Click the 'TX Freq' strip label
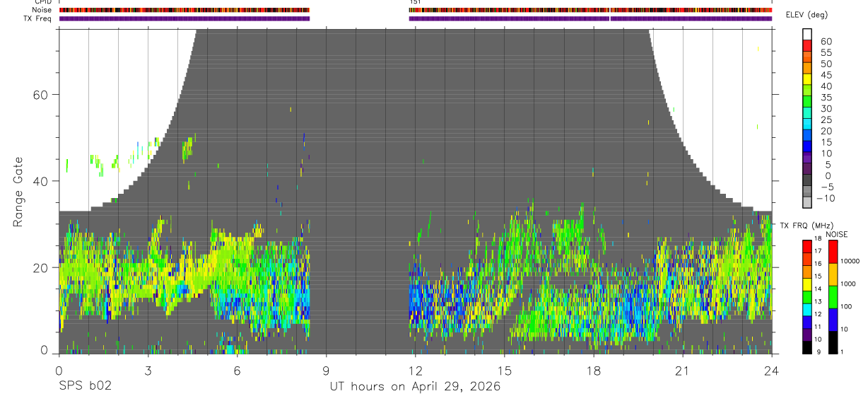This screenshot has width=868, height=401. (36, 18)
